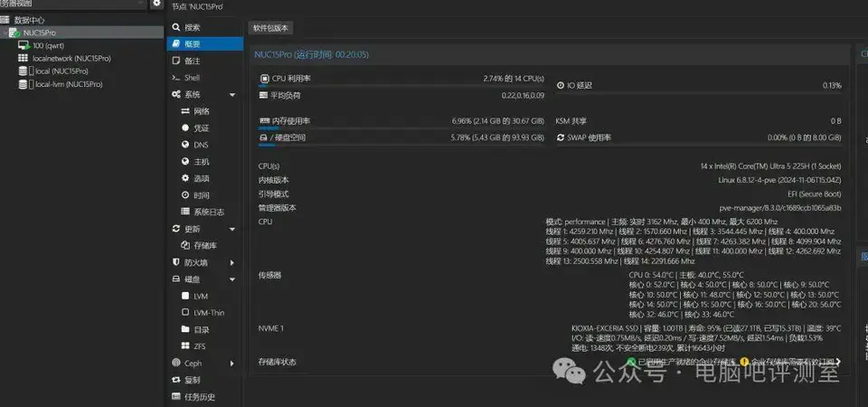Click 'EFI (Secure Boot)' boot mode value
This screenshot has width=868, height=407.
point(815,194)
